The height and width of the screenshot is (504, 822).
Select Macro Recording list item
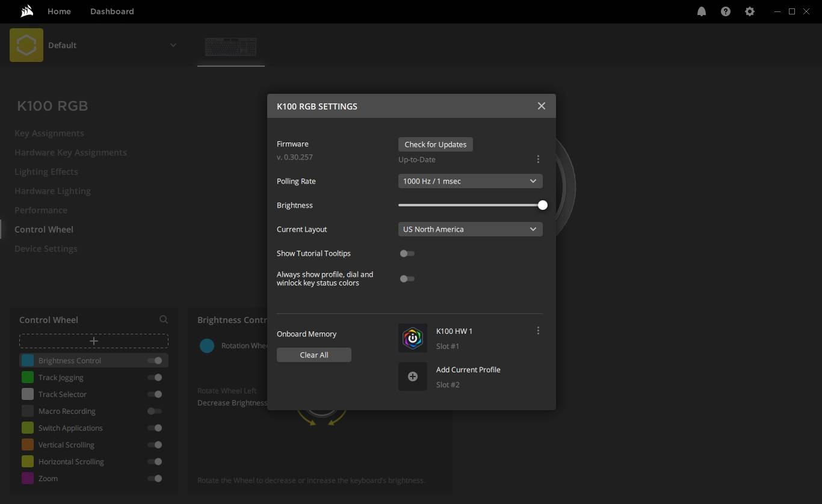point(94,411)
